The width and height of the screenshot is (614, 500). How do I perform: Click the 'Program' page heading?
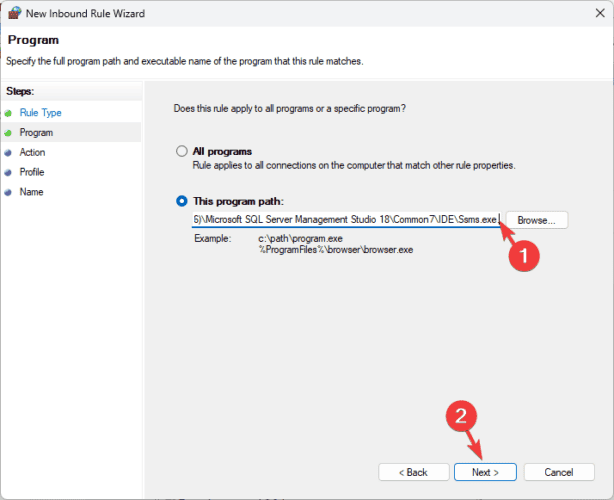33,40
